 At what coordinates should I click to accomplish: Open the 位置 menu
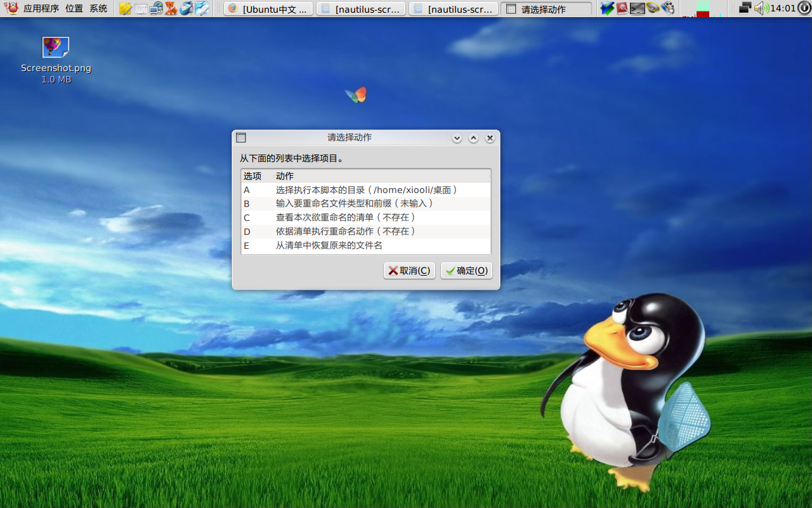pyautogui.click(x=74, y=9)
